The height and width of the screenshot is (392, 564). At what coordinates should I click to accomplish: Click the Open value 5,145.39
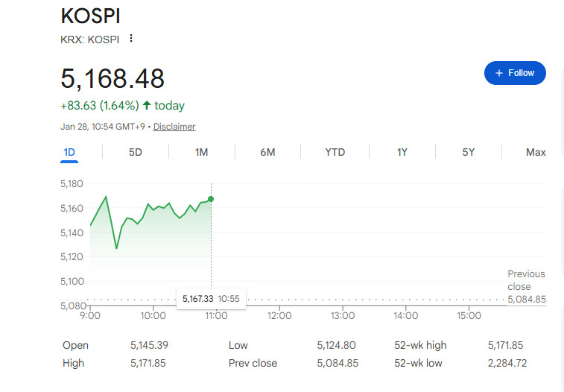[149, 345]
